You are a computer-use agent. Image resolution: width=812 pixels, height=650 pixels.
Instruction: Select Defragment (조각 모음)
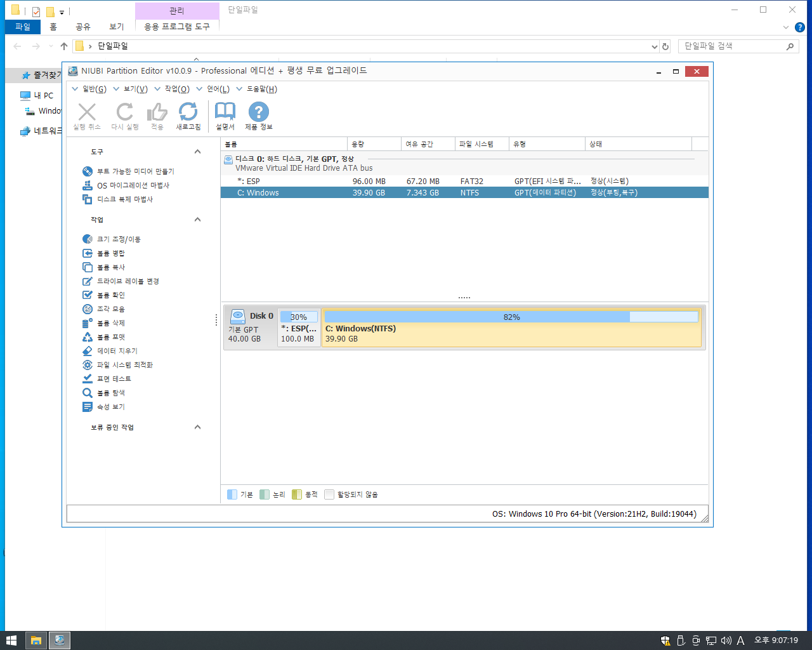tap(104, 309)
